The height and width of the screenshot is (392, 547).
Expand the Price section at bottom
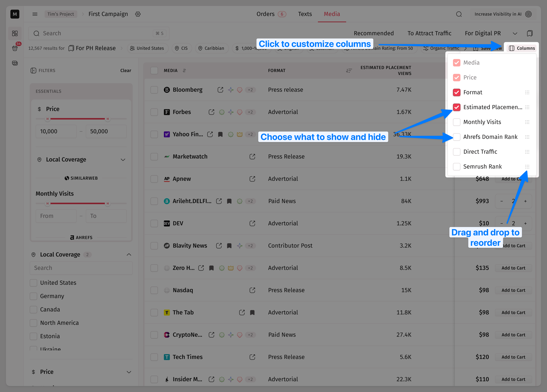(x=129, y=372)
